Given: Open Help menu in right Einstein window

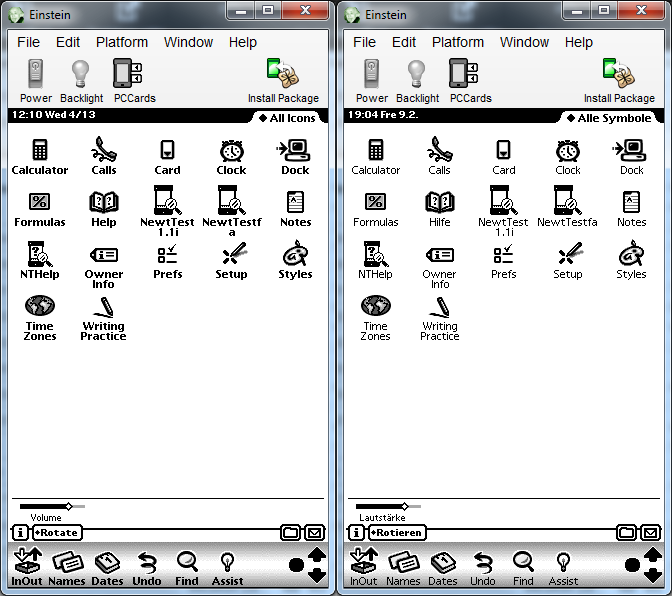Looking at the screenshot, I should (579, 42).
